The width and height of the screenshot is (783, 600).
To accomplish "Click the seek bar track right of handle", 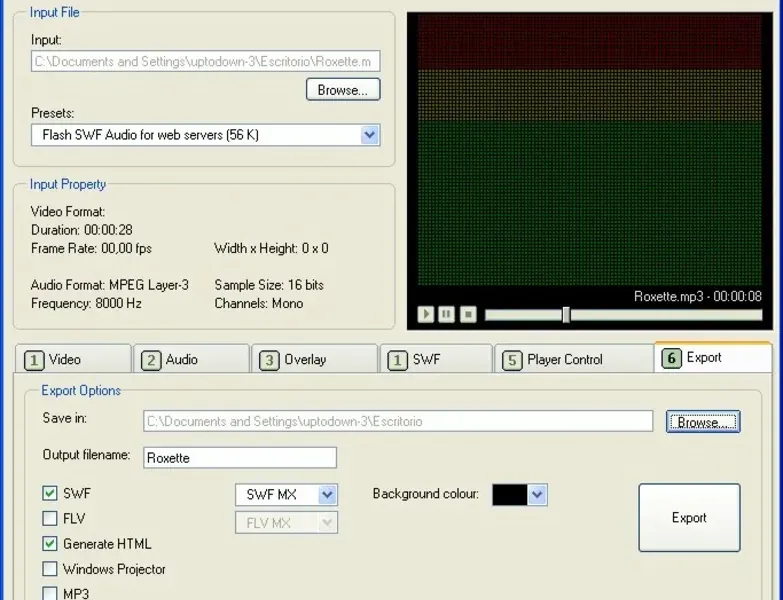I will [666, 315].
